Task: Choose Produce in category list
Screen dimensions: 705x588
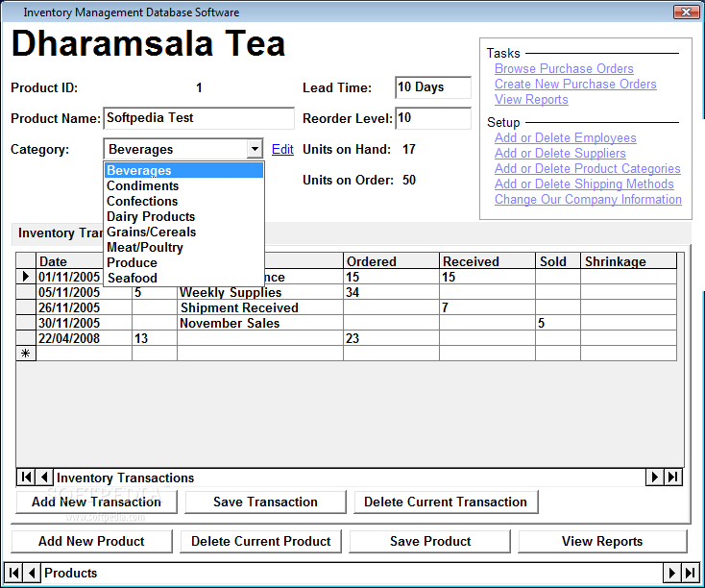Action: click(x=183, y=262)
